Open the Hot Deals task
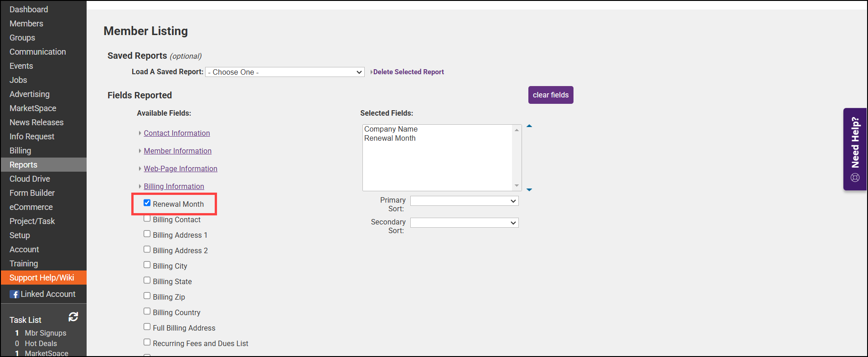The width and height of the screenshot is (868, 357). tap(41, 343)
